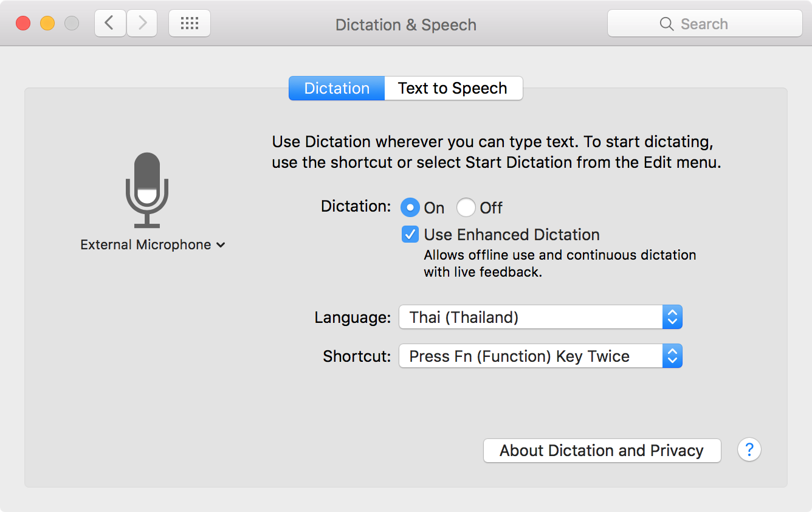Viewport: 812px width, 512px height.
Task: Click About Dictation and Privacy
Action: pos(601,450)
